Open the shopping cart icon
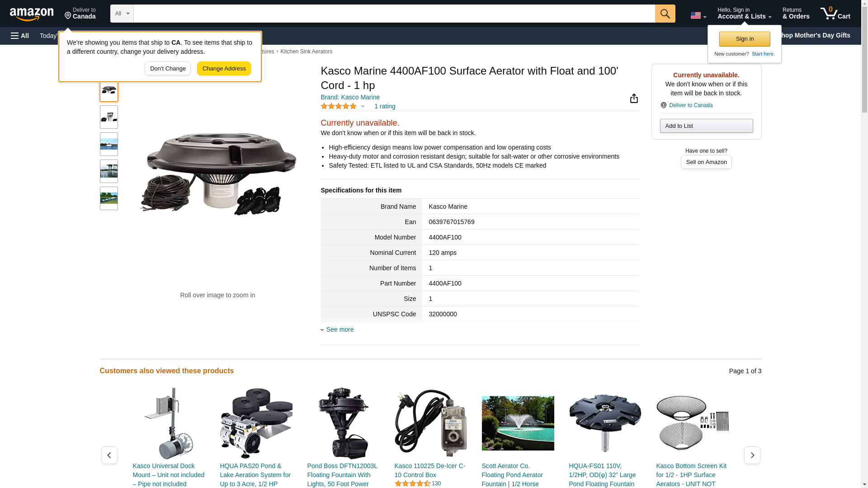Screen dimensions: 868x488 (835, 14)
